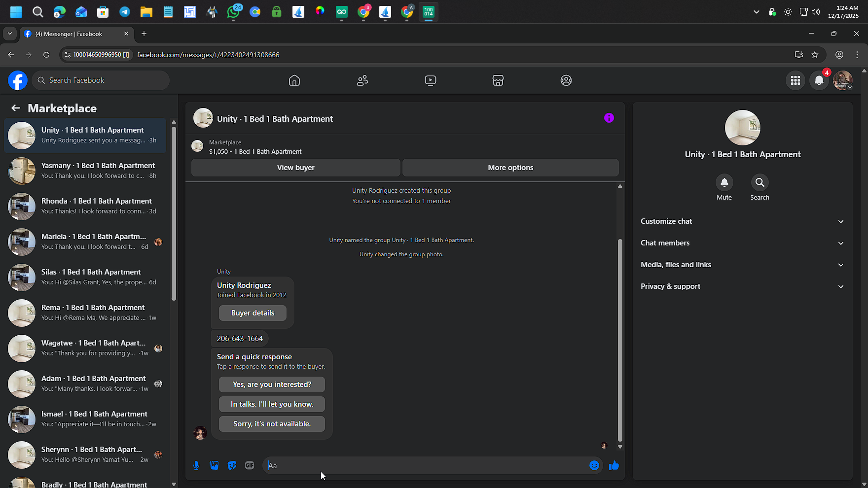Open the emoji picker in message box
868x488 pixels.
[594, 465]
